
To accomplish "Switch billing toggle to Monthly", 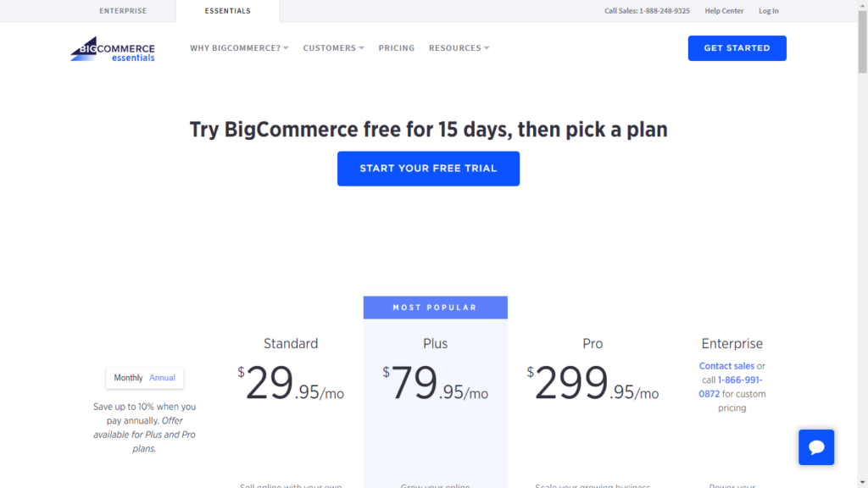I will pos(128,378).
